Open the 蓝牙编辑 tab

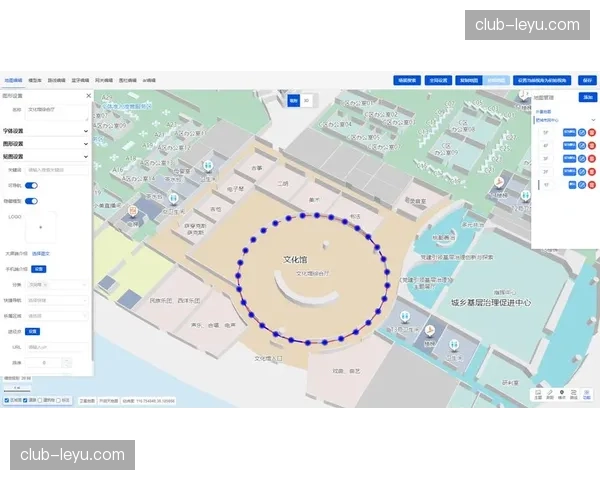pos(80,80)
